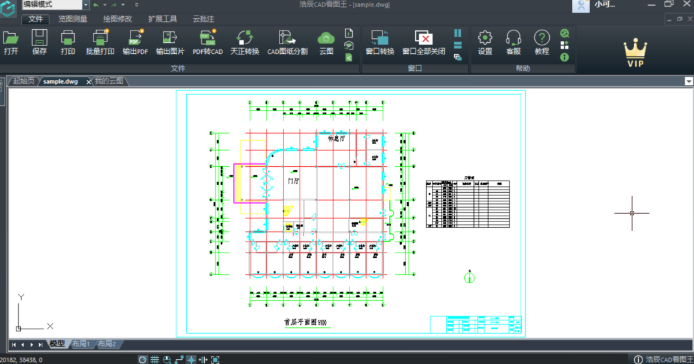Toggle the grid display in status bar
This screenshot has height=364, width=694.
click(x=154, y=360)
